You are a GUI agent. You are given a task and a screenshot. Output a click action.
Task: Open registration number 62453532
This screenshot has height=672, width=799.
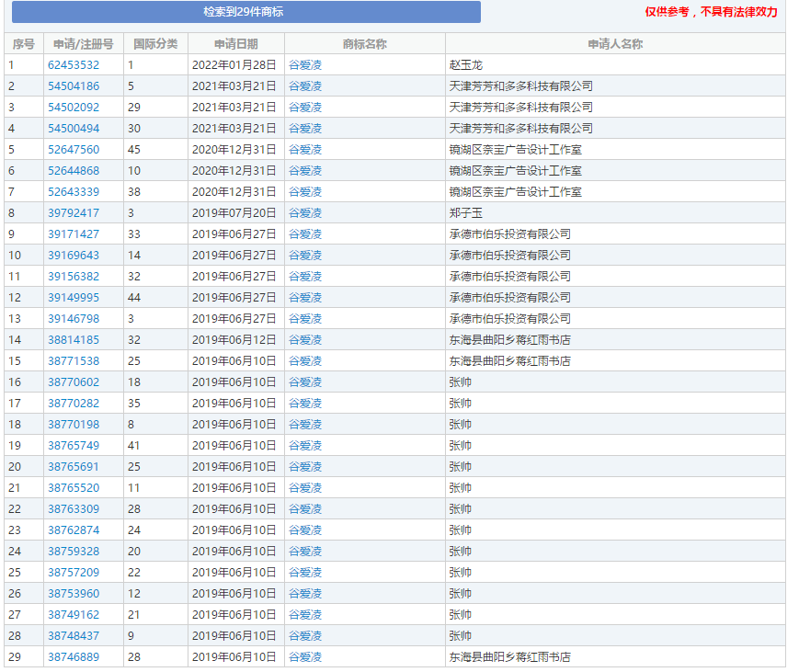[x=74, y=65]
